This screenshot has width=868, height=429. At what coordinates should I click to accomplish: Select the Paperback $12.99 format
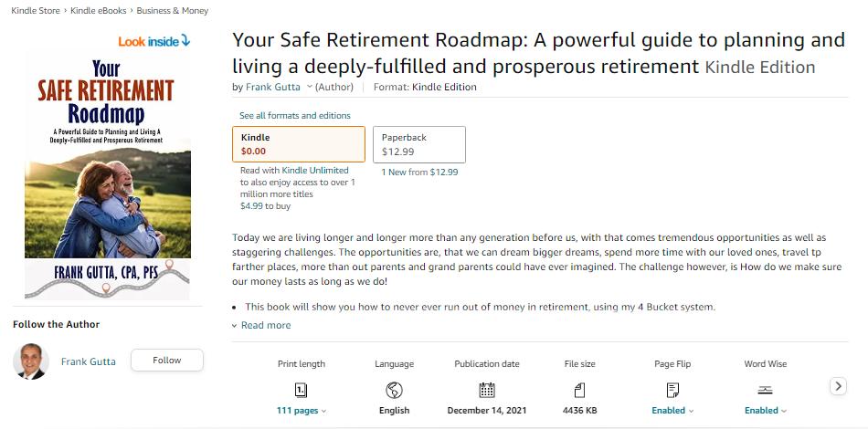point(419,144)
